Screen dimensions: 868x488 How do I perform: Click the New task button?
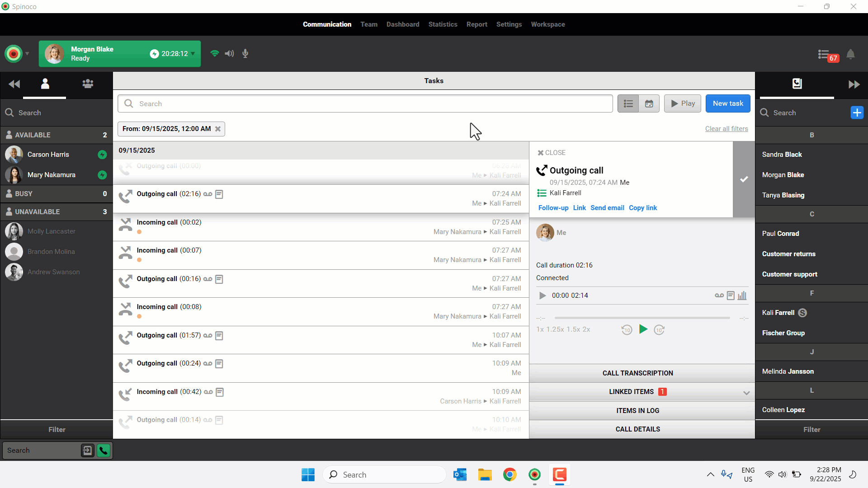[x=727, y=103]
